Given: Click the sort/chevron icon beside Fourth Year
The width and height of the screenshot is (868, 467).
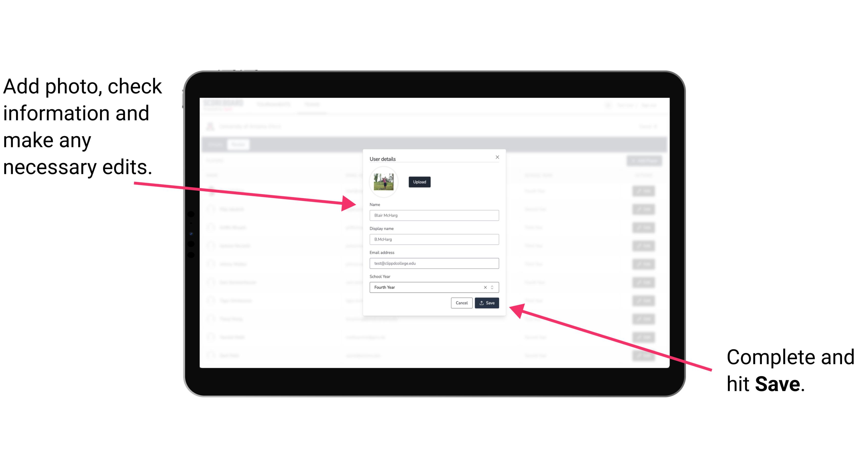Looking at the screenshot, I should [493, 287].
